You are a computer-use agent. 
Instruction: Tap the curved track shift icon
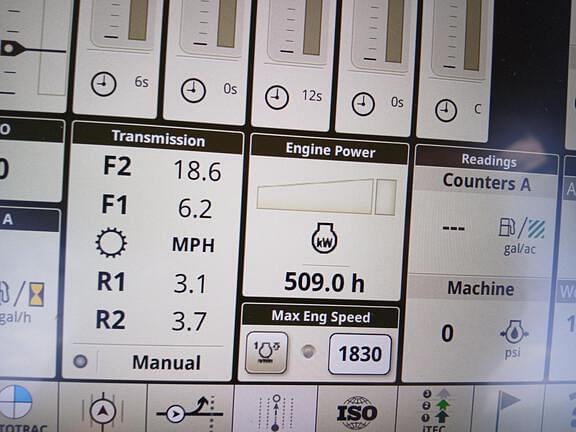click(x=190, y=410)
